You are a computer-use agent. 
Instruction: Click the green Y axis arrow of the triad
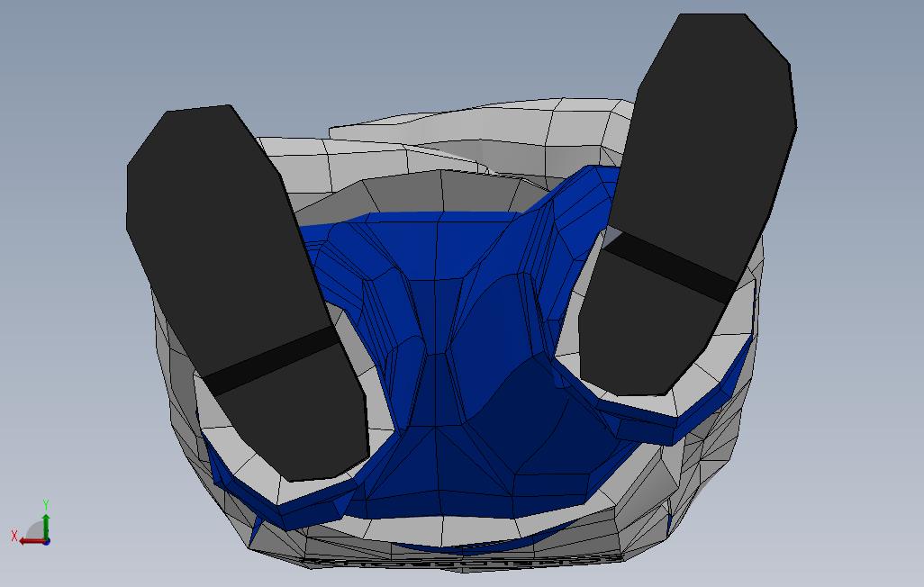click(x=46, y=525)
